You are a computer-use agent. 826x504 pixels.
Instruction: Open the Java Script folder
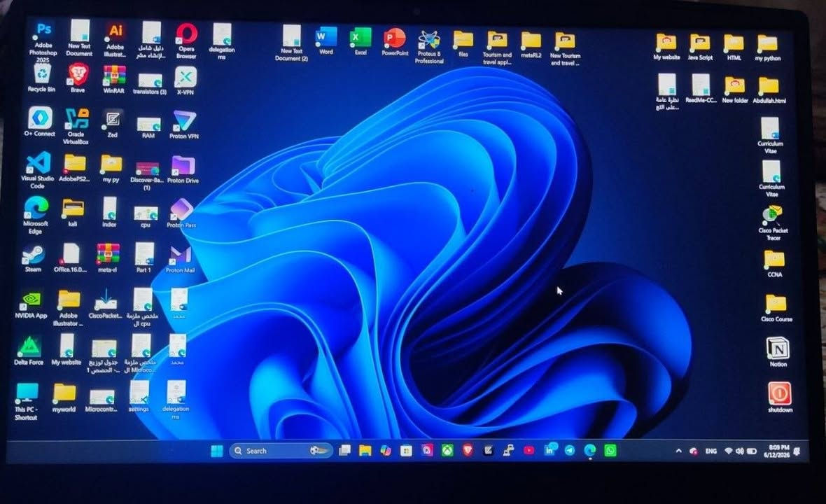[x=700, y=48]
